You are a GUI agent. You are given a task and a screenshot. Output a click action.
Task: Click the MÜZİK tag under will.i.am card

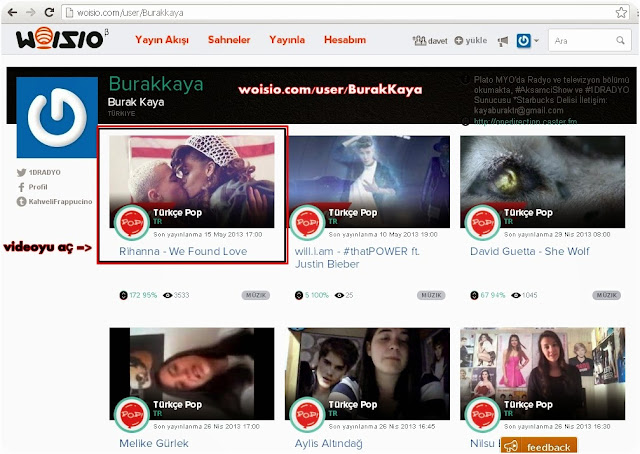point(431,295)
